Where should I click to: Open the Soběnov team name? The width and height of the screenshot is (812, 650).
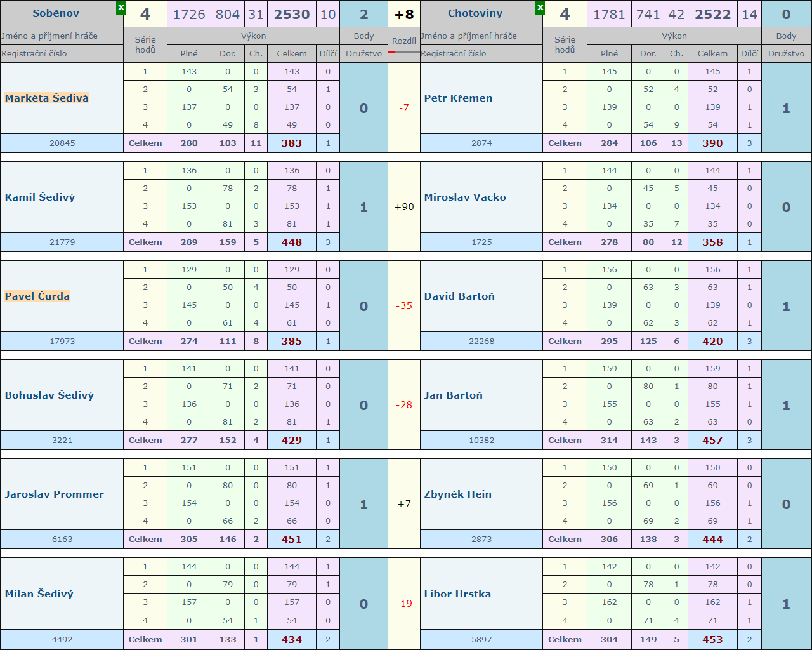(56, 13)
